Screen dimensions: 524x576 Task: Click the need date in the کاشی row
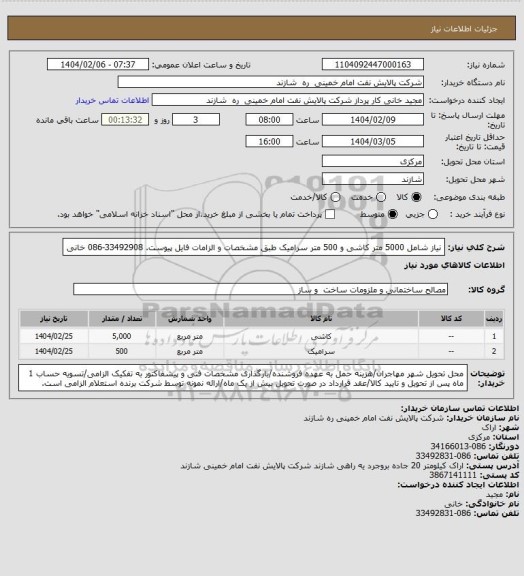tap(54, 336)
